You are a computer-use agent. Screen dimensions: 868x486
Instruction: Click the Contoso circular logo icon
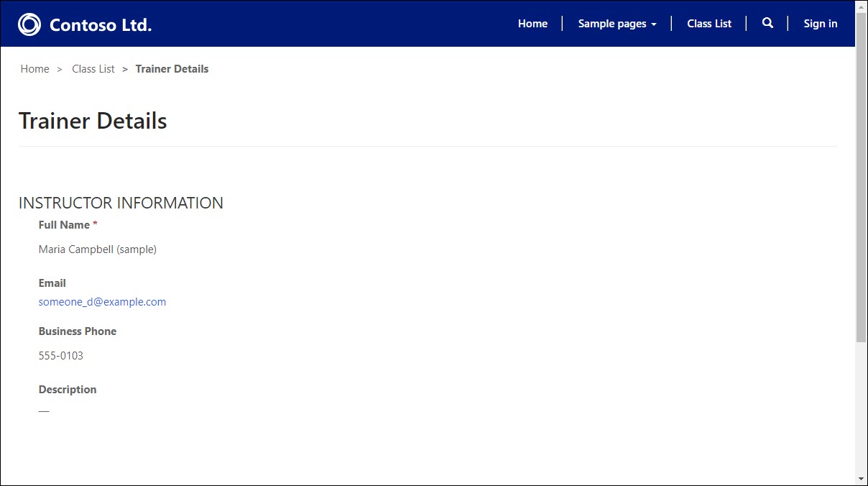click(29, 24)
